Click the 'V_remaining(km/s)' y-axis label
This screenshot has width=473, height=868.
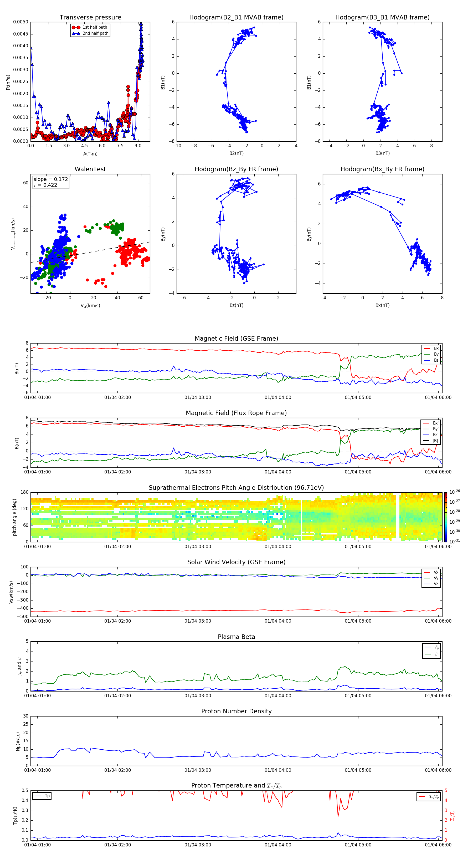pos(13,234)
